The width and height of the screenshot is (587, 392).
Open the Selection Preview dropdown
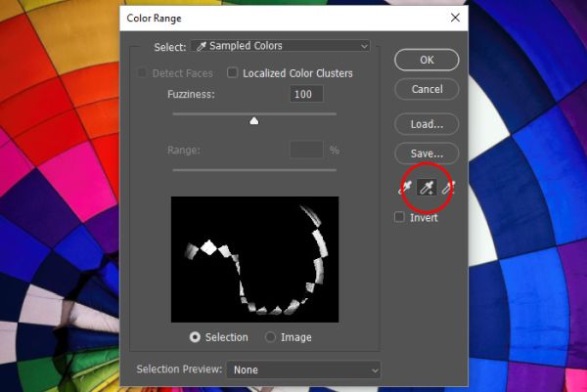pos(303,370)
